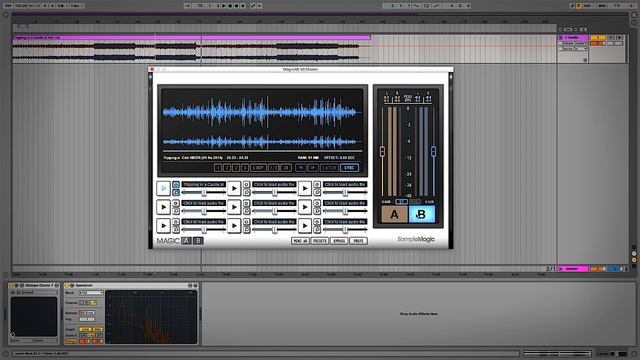
Task: Click the Magic AB logo
Action: pos(180,241)
